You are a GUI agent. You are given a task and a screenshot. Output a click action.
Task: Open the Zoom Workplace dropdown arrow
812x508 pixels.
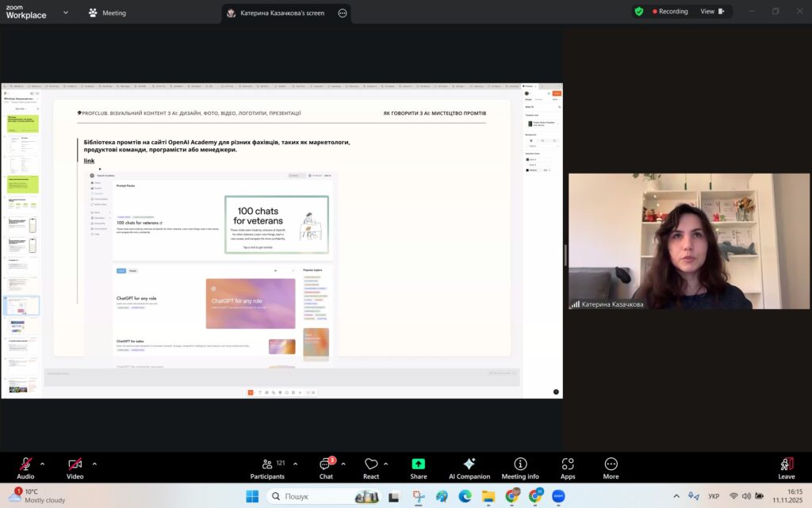click(x=66, y=13)
